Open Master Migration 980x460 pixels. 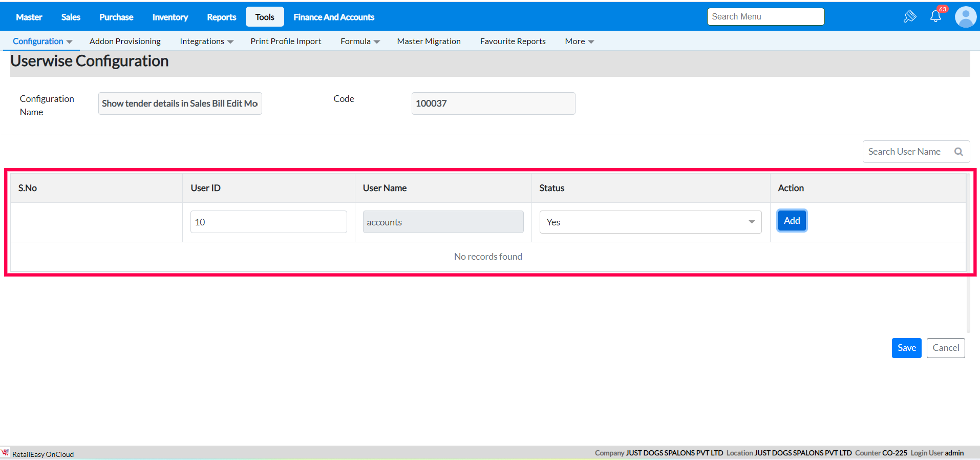429,41
